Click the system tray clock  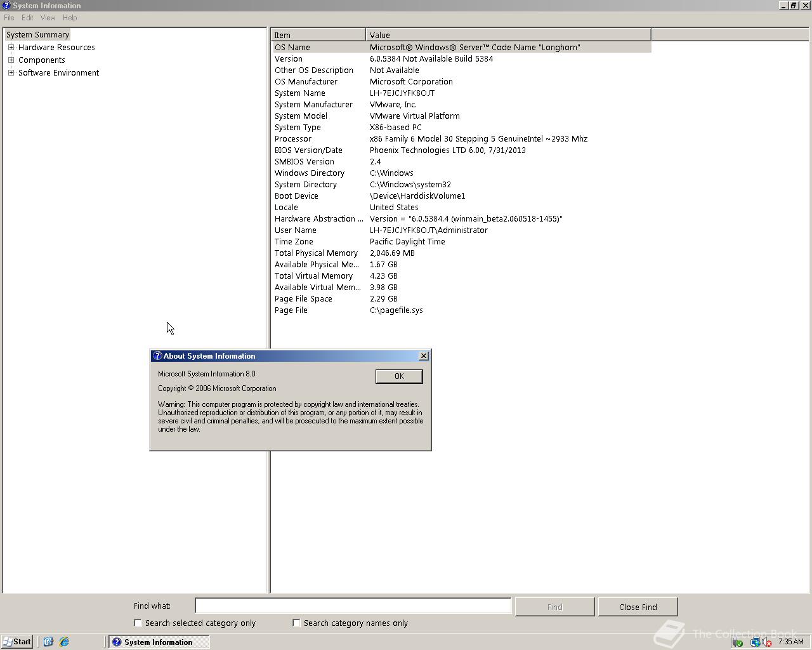[x=791, y=642]
